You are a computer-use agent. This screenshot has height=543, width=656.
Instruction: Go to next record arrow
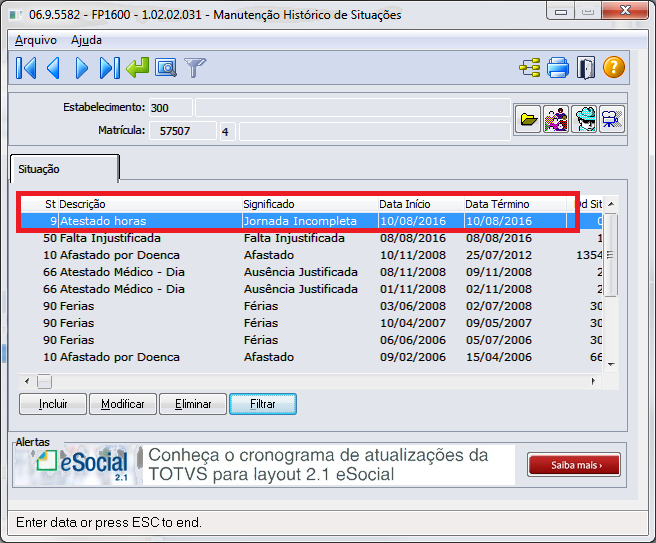click(x=82, y=68)
